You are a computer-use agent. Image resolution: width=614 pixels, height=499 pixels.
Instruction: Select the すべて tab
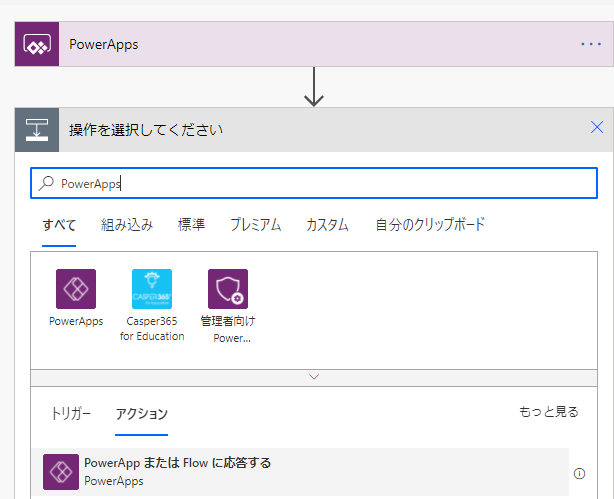tap(59, 225)
